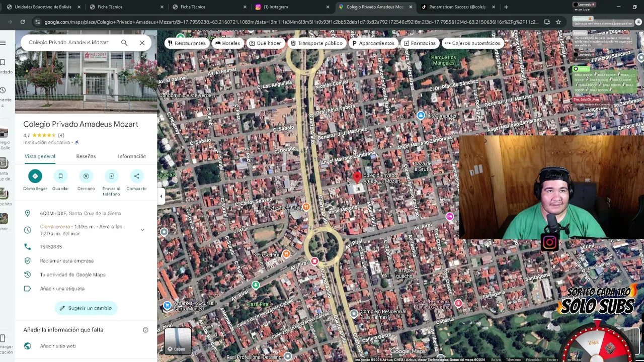Select the Cajeros automáticos chip
Screen dimensions: 644x362
[x=472, y=43]
